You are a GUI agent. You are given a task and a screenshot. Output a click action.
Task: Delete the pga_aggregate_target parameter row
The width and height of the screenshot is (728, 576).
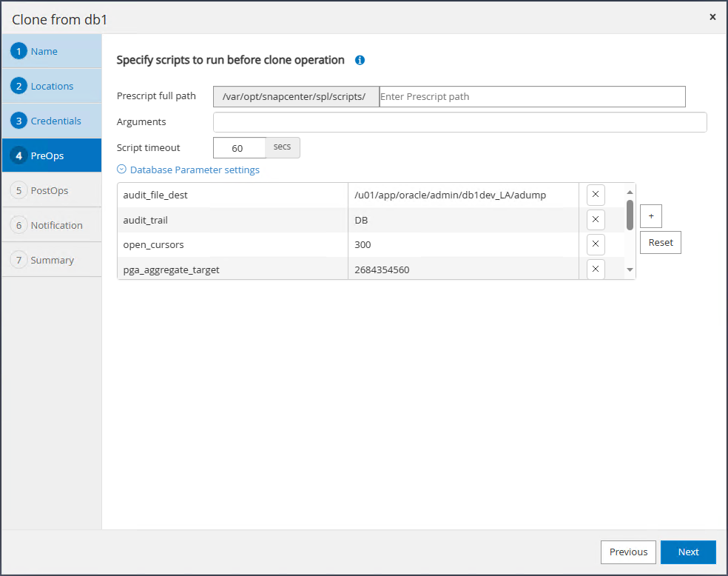click(x=596, y=269)
